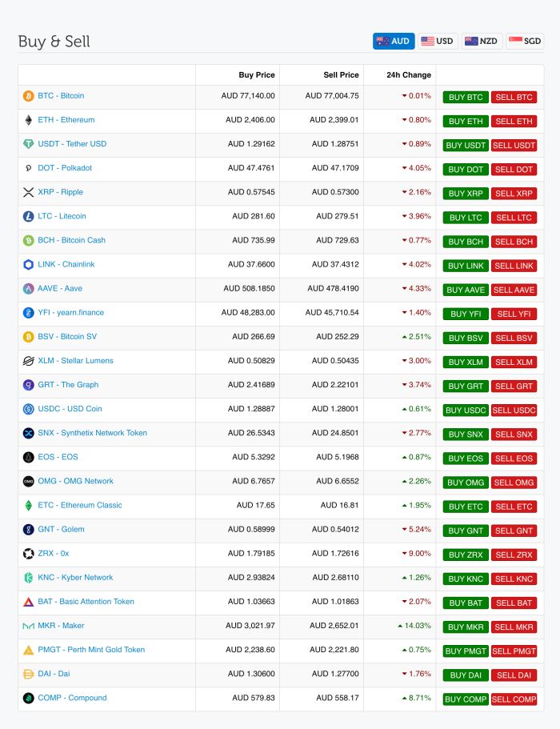Click the Ripple X icon
560x729 pixels.
(28, 192)
